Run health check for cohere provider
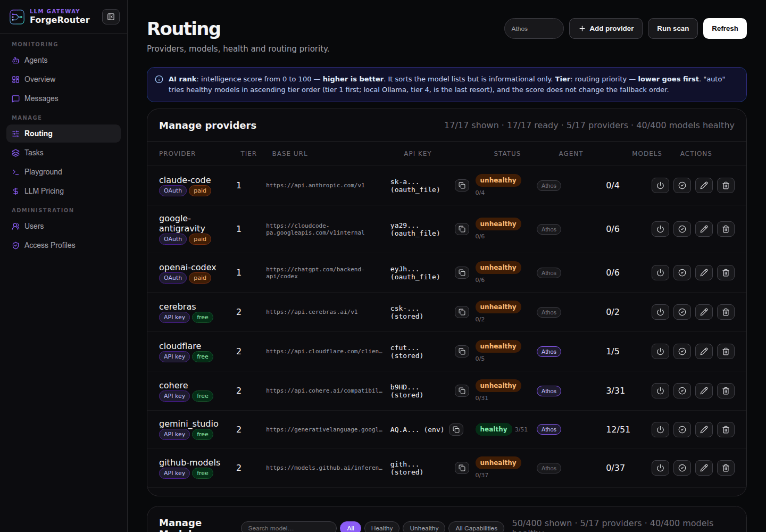The width and height of the screenshot is (766, 532). pos(682,391)
